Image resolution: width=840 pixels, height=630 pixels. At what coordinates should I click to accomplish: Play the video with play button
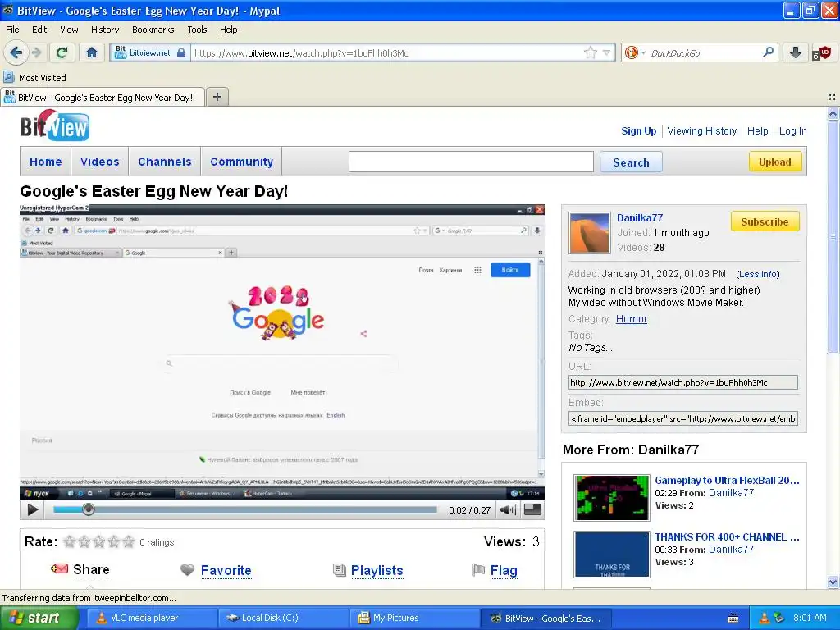pyautogui.click(x=33, y=509)
